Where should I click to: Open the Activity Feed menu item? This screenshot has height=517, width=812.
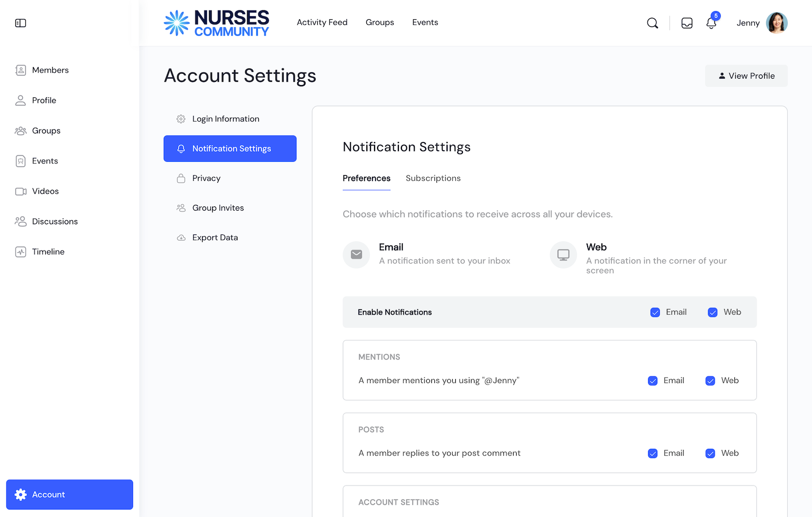click(322, 22)
